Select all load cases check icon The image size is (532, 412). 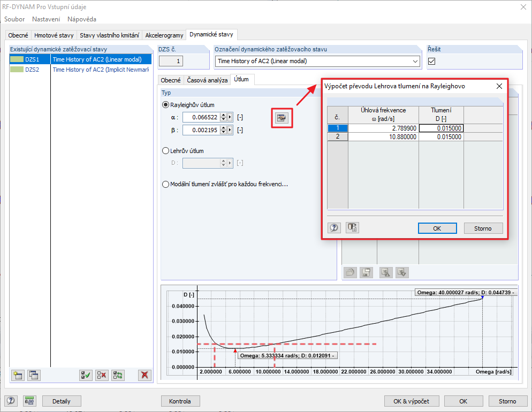click(86, 375)
